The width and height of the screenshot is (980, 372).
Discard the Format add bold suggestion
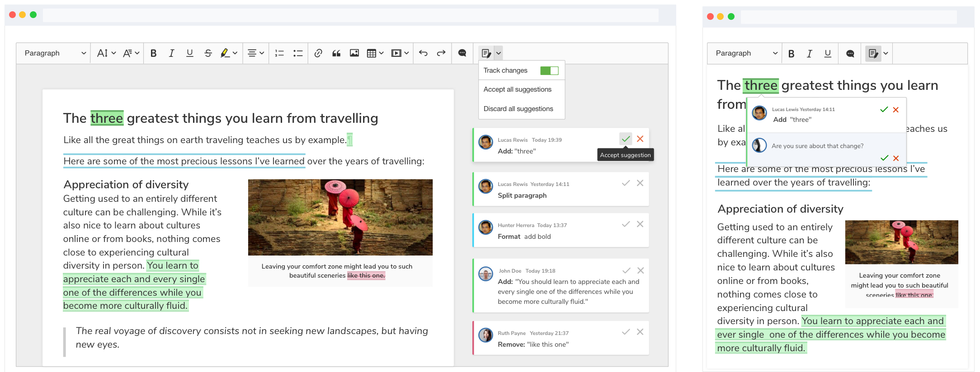(x=640, y=224)
